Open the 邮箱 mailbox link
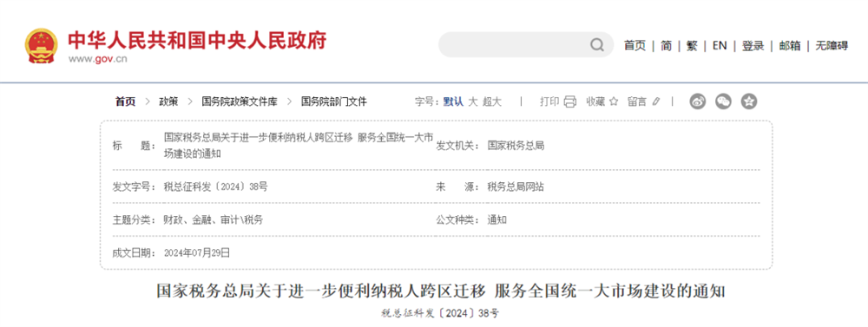Viewport: 868px width, 327px height. [x=790, y=46]
